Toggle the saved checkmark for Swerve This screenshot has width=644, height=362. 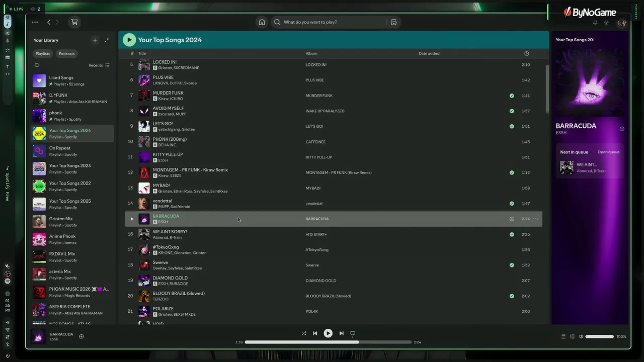512,265
